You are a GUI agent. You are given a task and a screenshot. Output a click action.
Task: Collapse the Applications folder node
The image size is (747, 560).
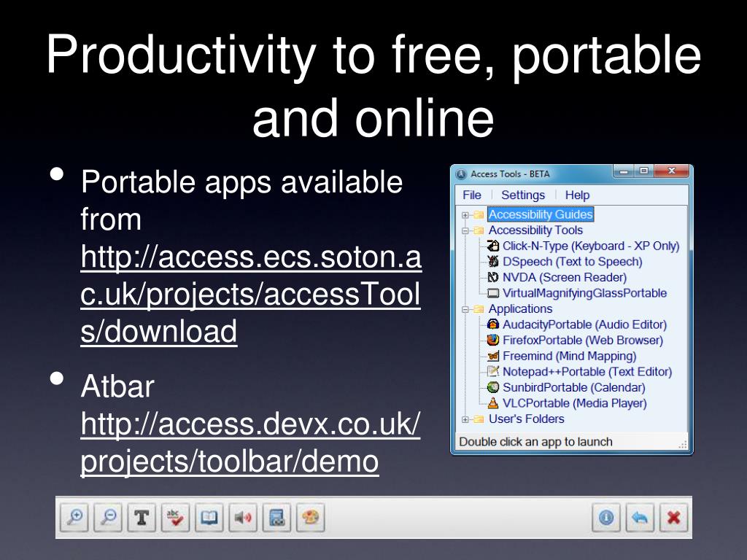coord(465,309)
